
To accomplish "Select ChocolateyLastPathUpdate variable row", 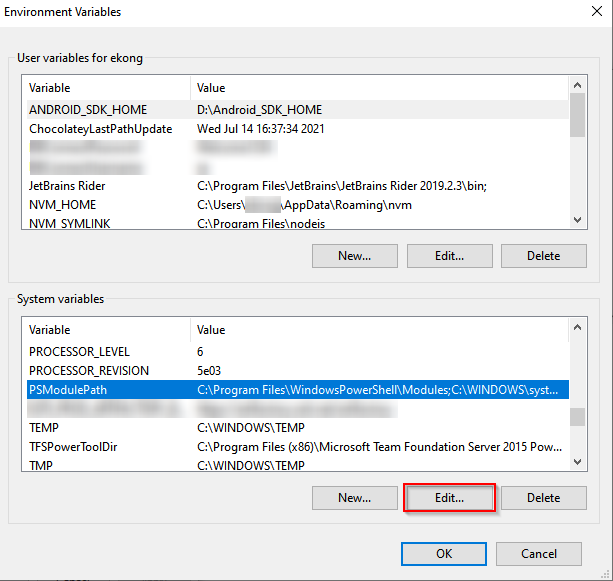I will click(x=100, y=128).
